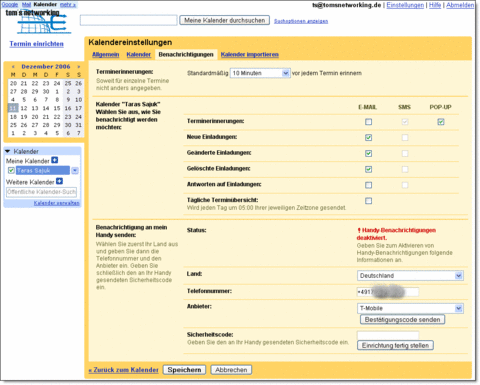
Task: Check SMS box for Neue Einladungen
Action: click(405, 137)
